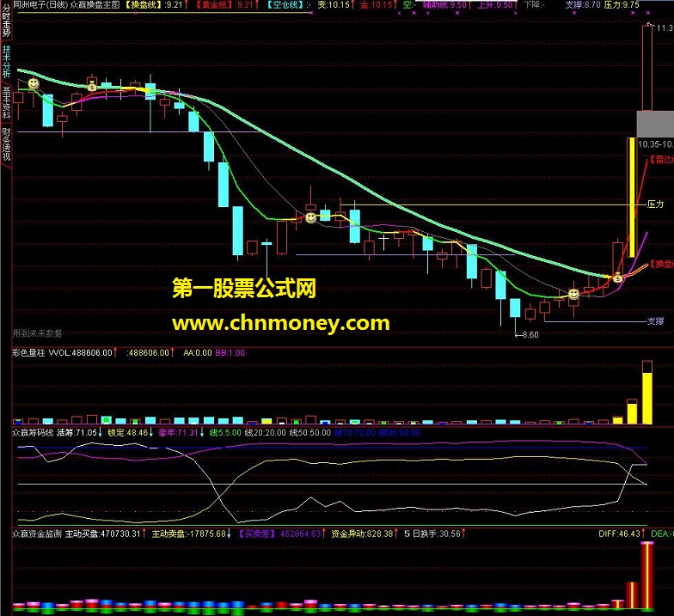Click the 支撑 line label at right

click(656, 321)
